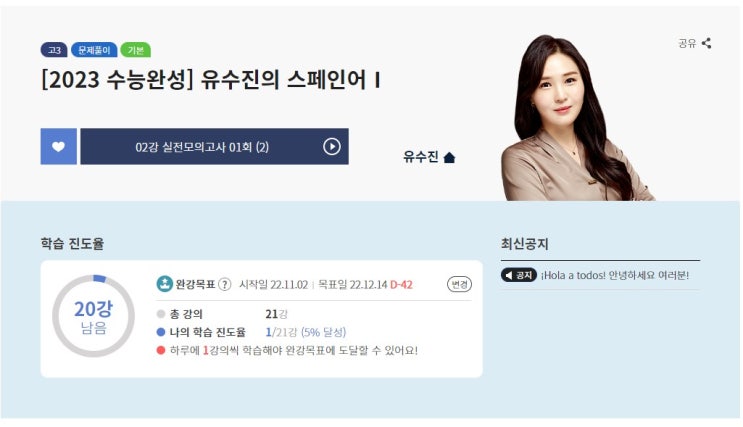The width and height of the screenshot is (743, 427).
Task: Click the course title 유수진의 스페인어 I
Action: click(x=291, y=80)
